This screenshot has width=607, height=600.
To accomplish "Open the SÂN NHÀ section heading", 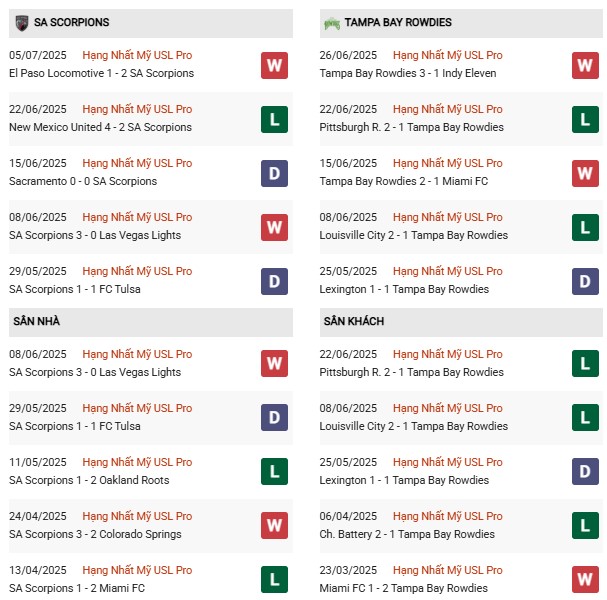I will 36,321.
